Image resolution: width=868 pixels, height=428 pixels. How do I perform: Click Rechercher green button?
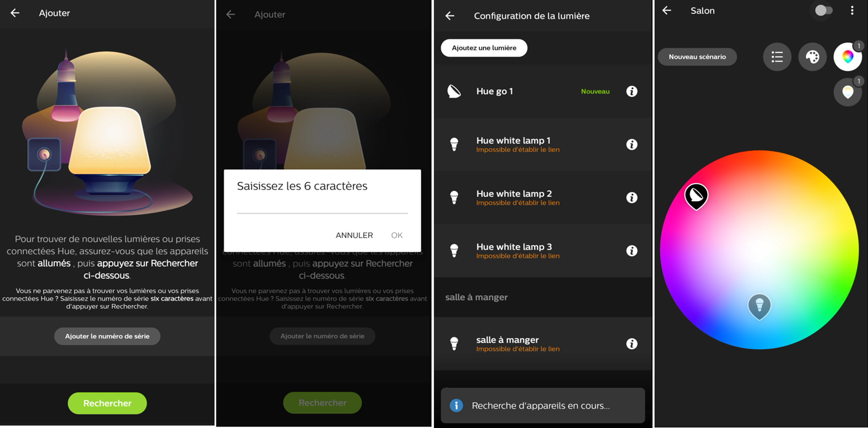coord(107,403)
